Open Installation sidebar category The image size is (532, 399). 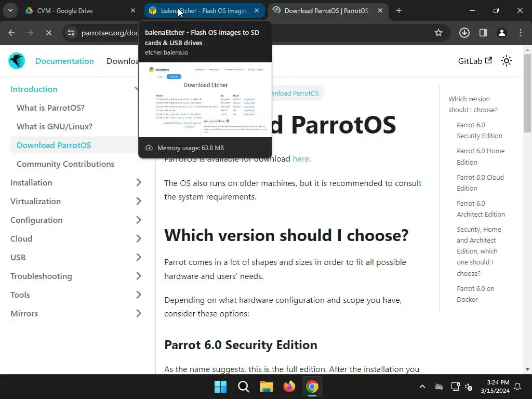click(x=31, y=182)
